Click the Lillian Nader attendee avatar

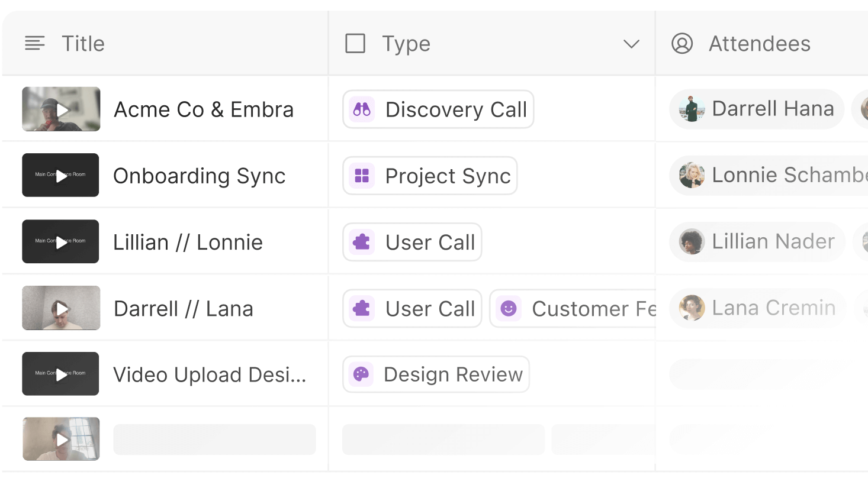[x=692, y=242]
